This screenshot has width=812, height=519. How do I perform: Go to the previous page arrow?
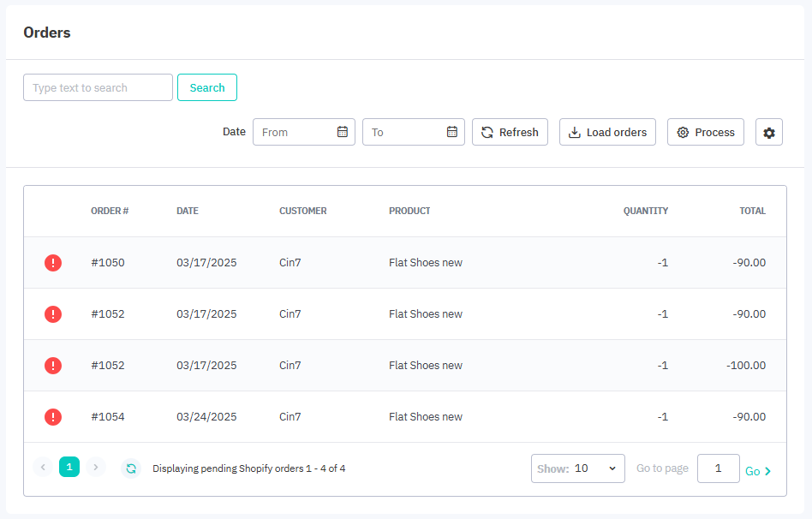(x=43, y=468)
